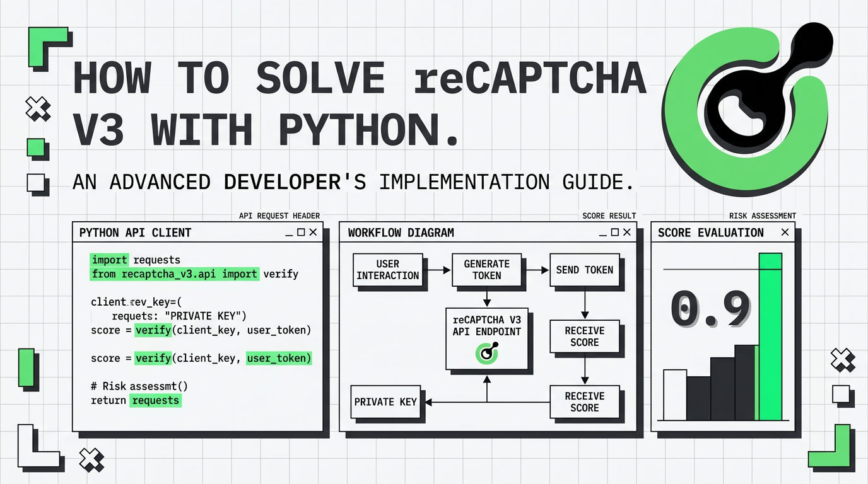Click the 0.9 score value
Viewport: 868px width, 484px height.
710,309
